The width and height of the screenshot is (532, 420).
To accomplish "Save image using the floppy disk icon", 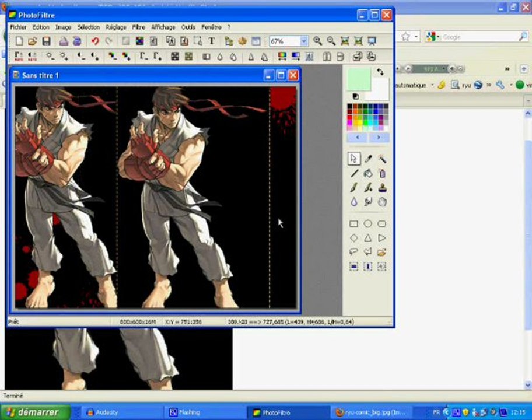I will [46, 41].
